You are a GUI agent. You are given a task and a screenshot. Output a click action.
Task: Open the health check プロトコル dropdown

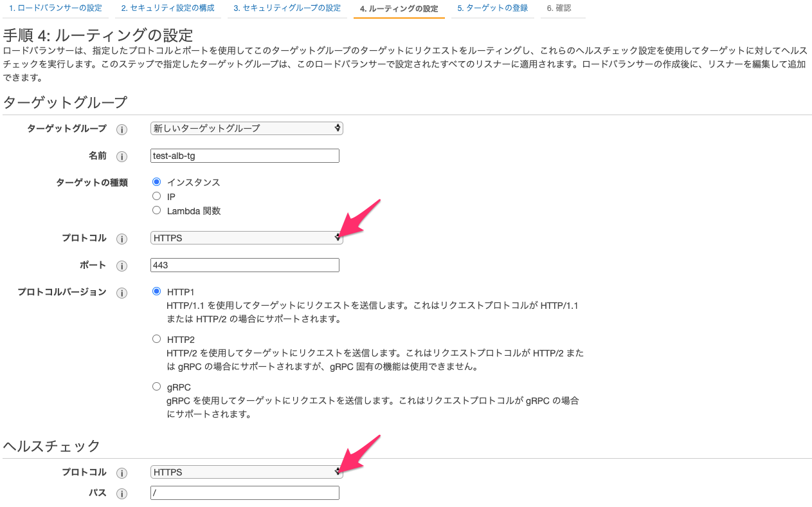[x=246, y=472]
